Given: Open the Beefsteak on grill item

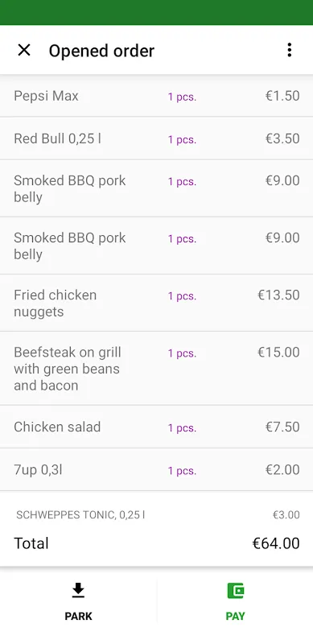Looking at the screenshot, I should (156, 369).
